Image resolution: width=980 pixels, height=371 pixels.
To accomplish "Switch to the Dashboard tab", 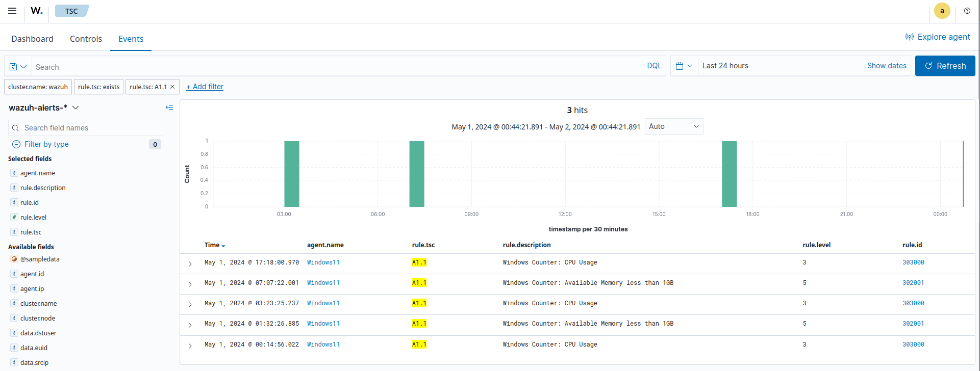I will 32,39.
